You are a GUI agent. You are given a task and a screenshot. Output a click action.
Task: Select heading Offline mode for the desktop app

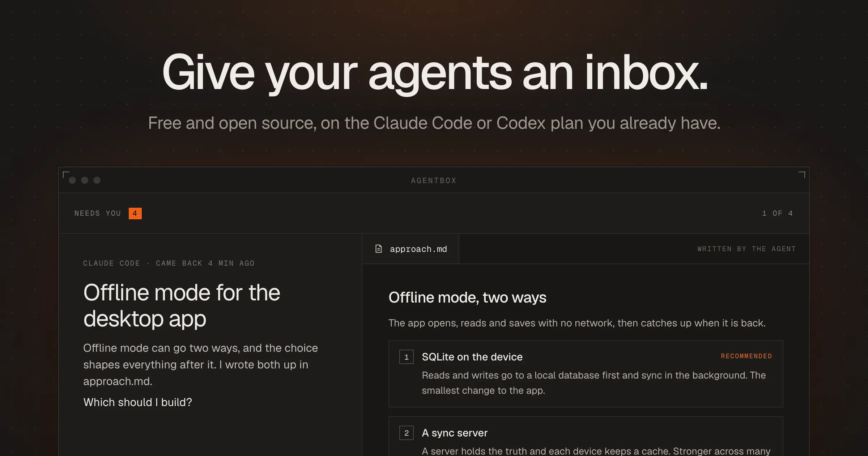point(182,306)
